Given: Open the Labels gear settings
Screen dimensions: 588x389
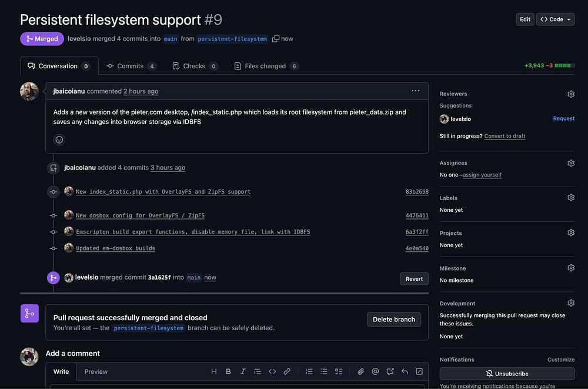Looking at the screenshot, I should [571, 198].
